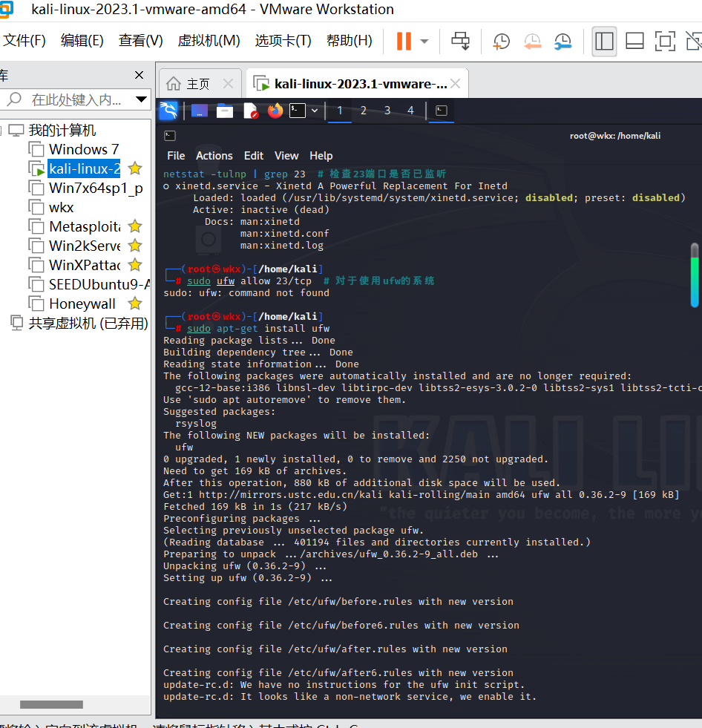Select the wkx virtual machine
The image size is (702, 728).
click(62, 208)
